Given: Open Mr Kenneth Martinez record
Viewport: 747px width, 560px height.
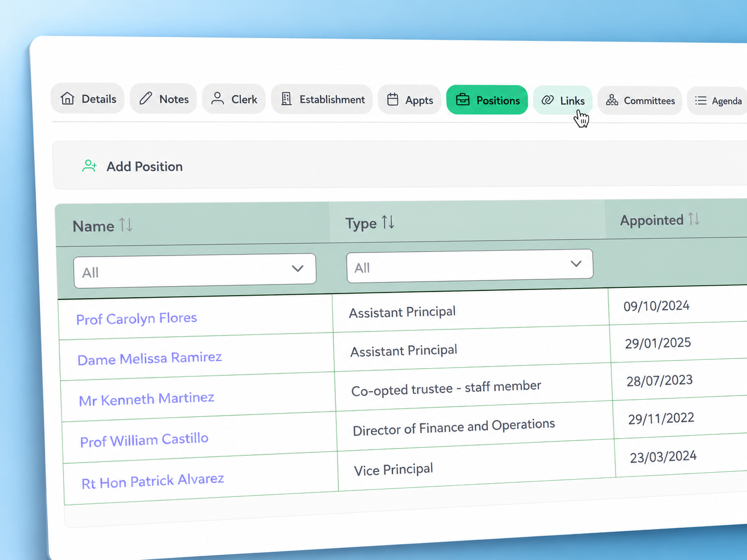Looking at the screenshot, I should click(147, 399).
